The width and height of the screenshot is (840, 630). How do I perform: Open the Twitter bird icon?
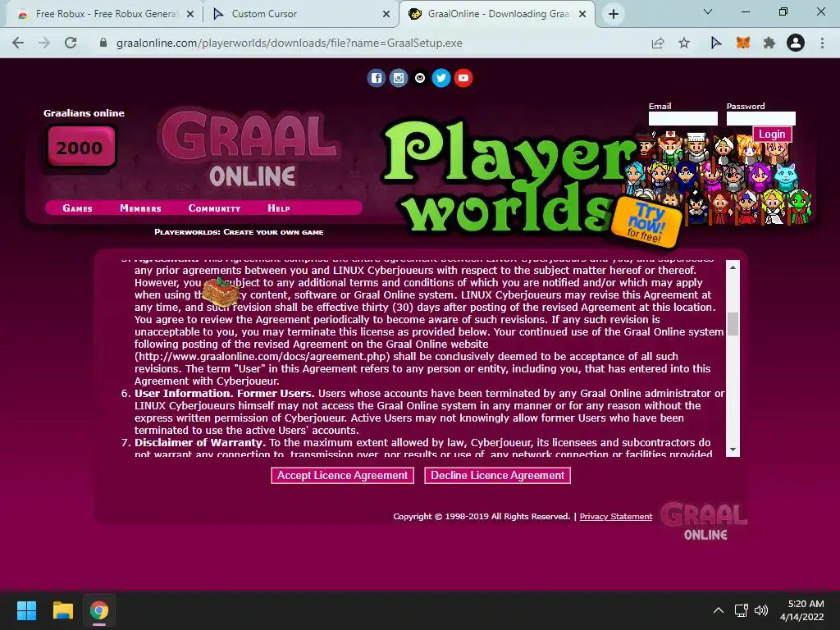click(x=441, y=78)
